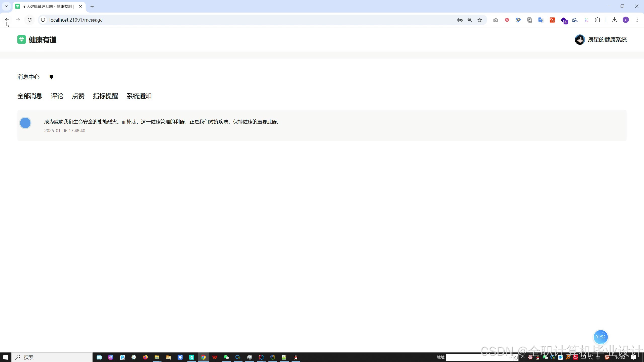Click the 辰星的健康系统 username link
The image size is (644, 362).
[607, 40]
